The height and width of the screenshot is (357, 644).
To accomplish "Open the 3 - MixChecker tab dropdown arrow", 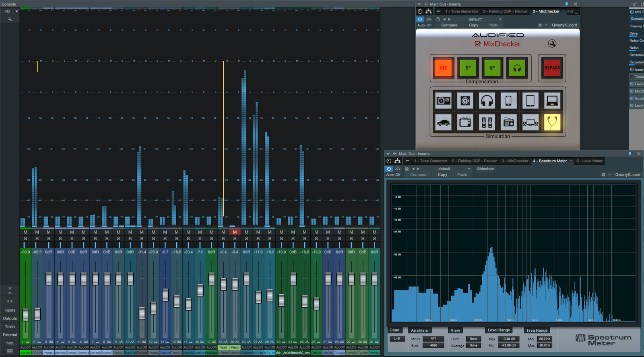I will point(563,12).
